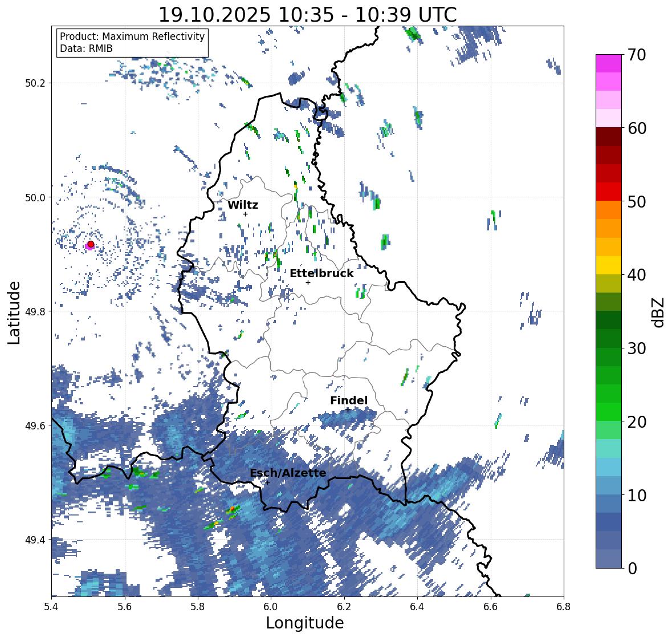Click the 6.4 longitude tick label
This screenshot has width=672, height=637.
click(417, 607)
